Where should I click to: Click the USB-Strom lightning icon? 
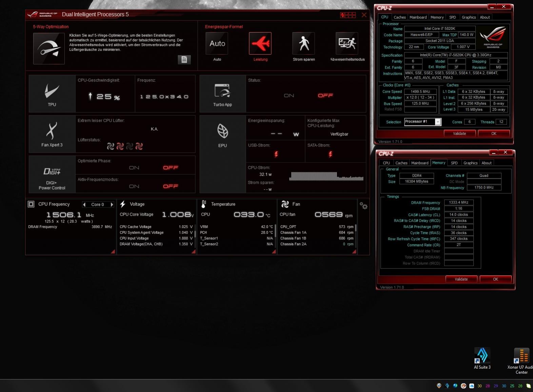pyautogui.click(x=276, y=154)
